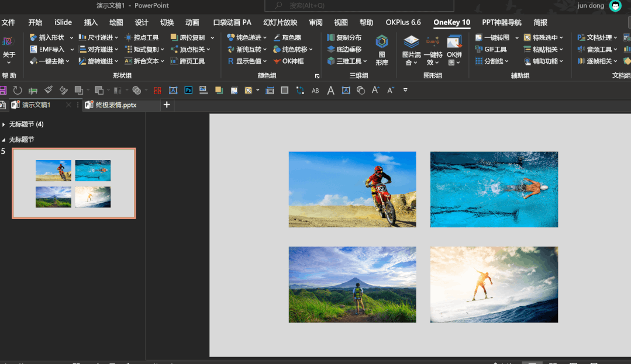This screenshot has width=631, height=364.
Task: Click the Ps icon in quick toolbar
Action: coord(188,90)
